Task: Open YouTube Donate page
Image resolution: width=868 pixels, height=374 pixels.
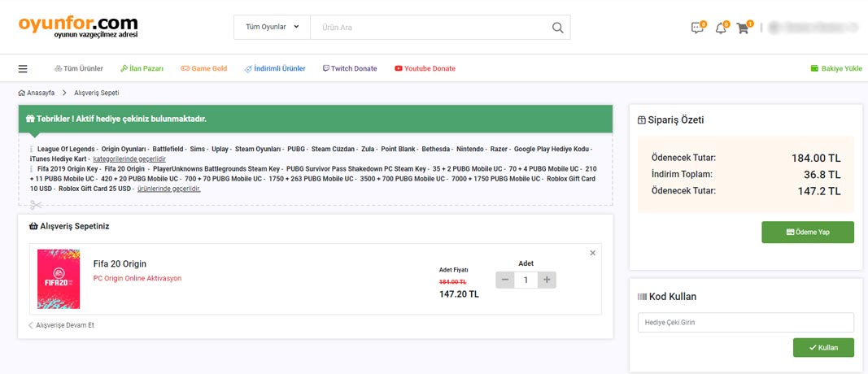Action: [x=425, y=68]
